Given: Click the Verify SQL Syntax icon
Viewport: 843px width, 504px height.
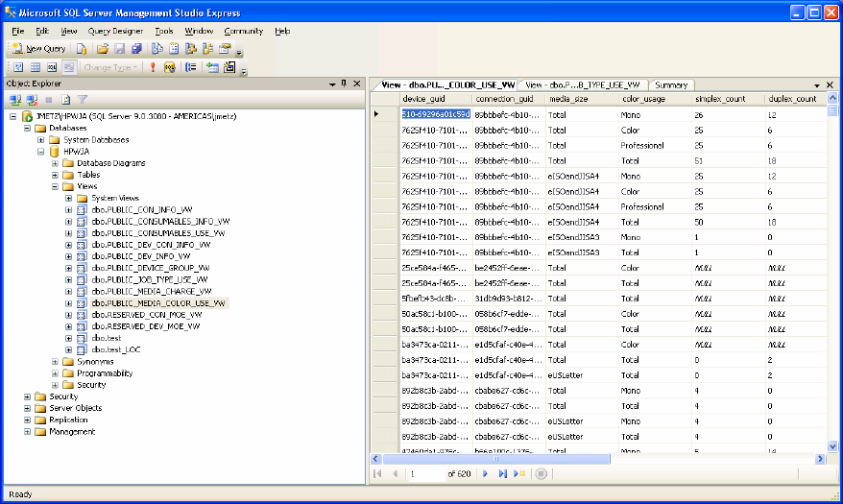Looking at the screenshot, I should [x=170, y=67].
